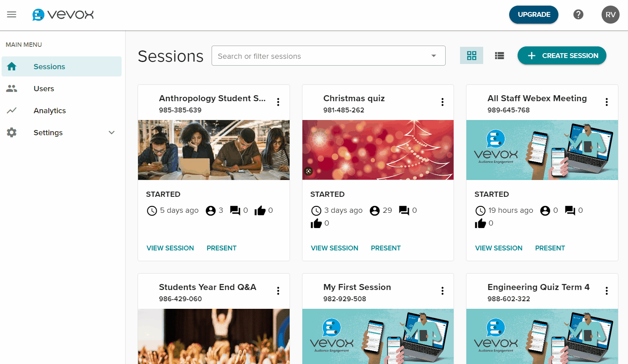Viewport: 628px width, 364px height.
Task: Click the Vevox logo
Action: [63, 15]
